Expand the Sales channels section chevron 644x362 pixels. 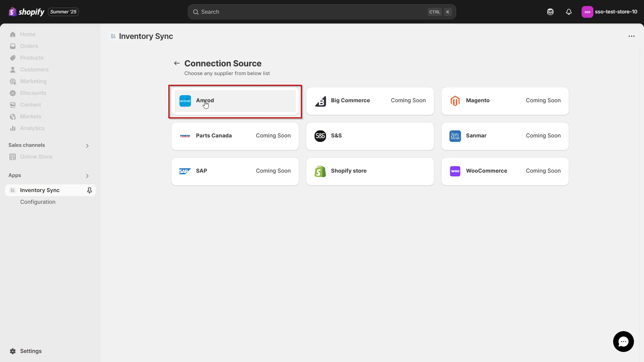87,145
